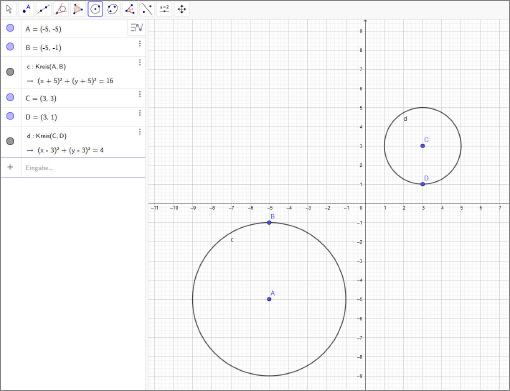
Task: Select the Point tool
Action: (26, 9)
